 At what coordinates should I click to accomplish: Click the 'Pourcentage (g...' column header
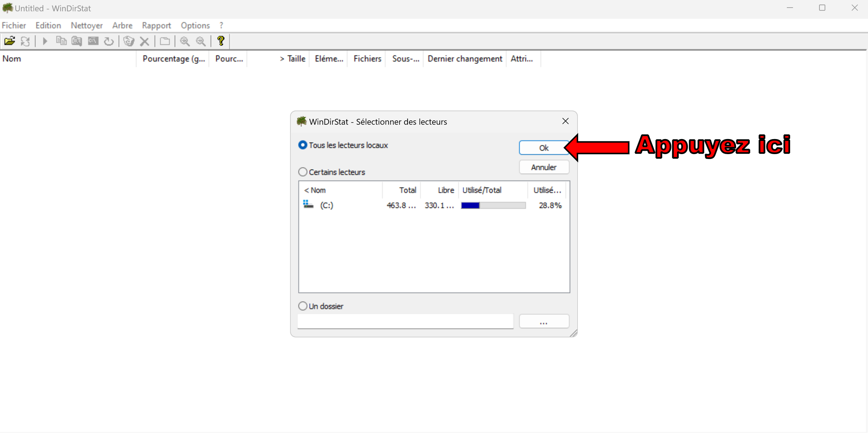173,59
